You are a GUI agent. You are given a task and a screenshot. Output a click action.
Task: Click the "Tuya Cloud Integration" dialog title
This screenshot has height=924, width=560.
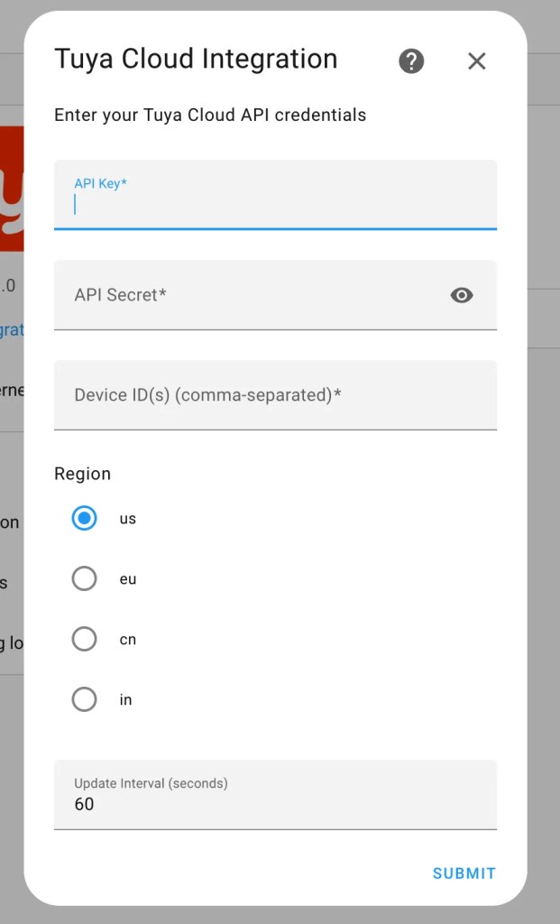pyautogui.click(x=196, y=60)
